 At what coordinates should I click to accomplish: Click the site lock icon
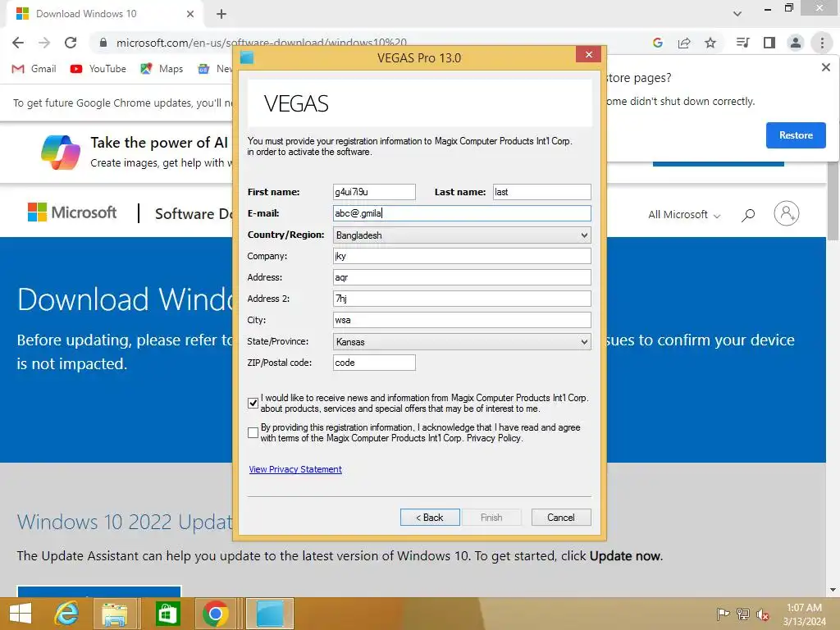pyautogui.click(x=103, y=43)
